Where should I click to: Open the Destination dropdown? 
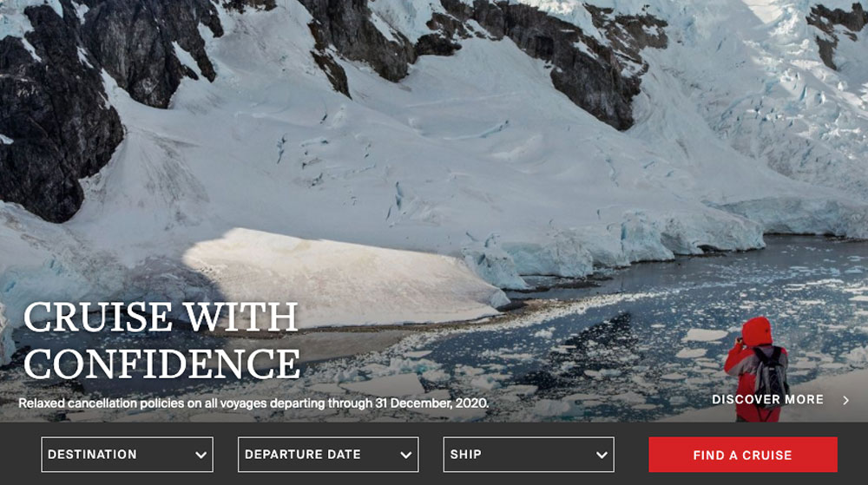pyautogui.click(x=127, y=455)
